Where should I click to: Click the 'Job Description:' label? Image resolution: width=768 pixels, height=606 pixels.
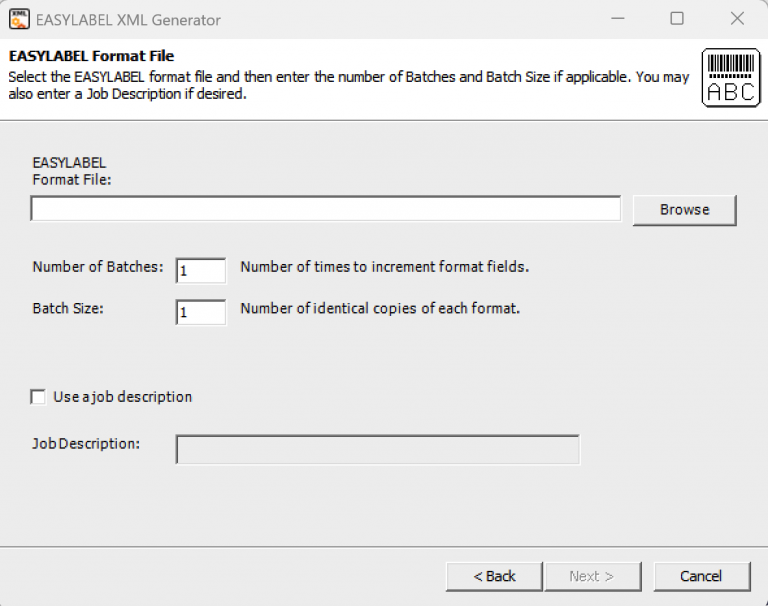coord(86,443)
